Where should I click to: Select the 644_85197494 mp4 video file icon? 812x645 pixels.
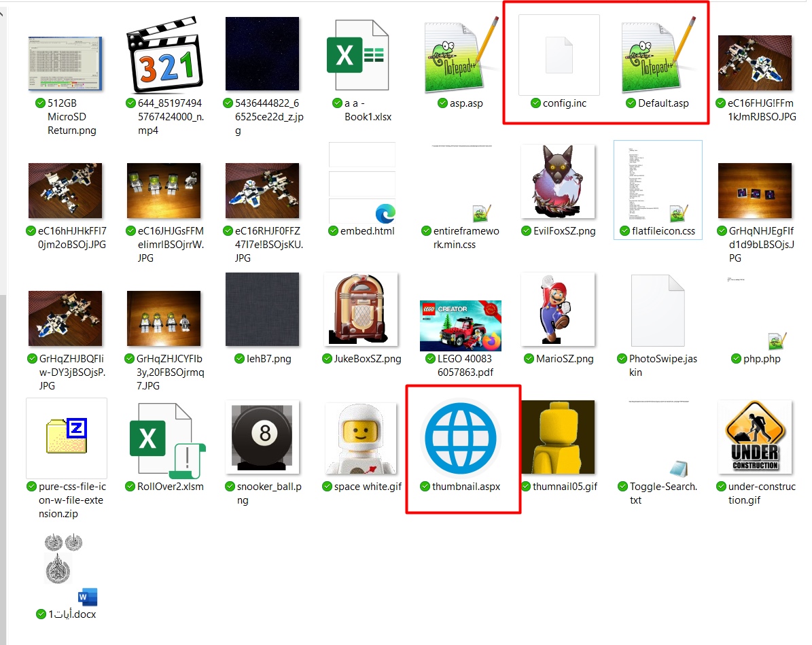(x=164, y=54)
